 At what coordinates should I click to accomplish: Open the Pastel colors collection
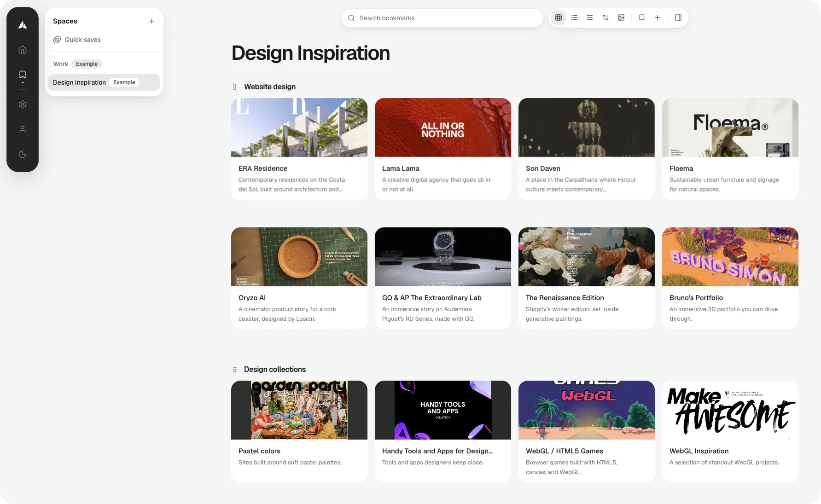point(299,431)
